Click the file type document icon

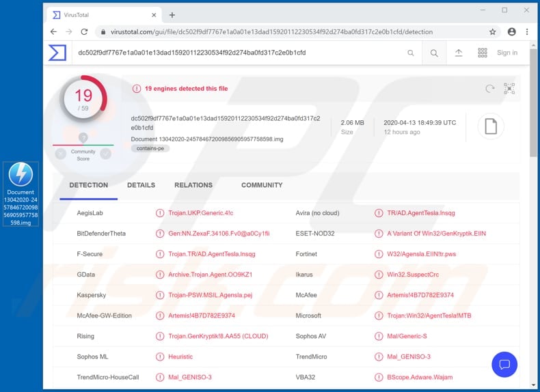pos(491,126)
